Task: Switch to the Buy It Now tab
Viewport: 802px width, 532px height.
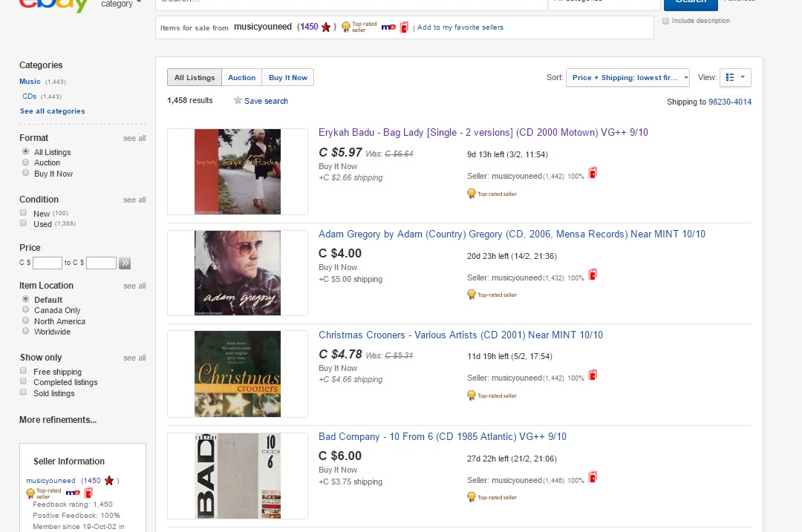Action: tap(288, 78)
